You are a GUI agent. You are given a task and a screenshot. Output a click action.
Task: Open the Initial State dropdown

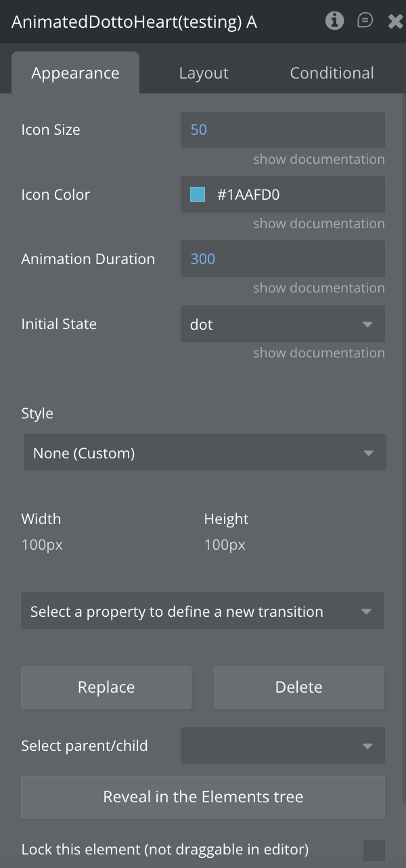click(x=282, y=324)
